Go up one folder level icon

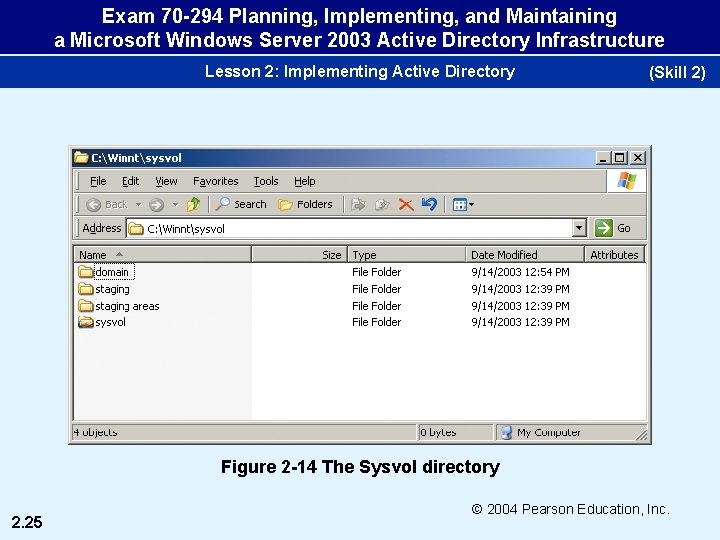193,204
